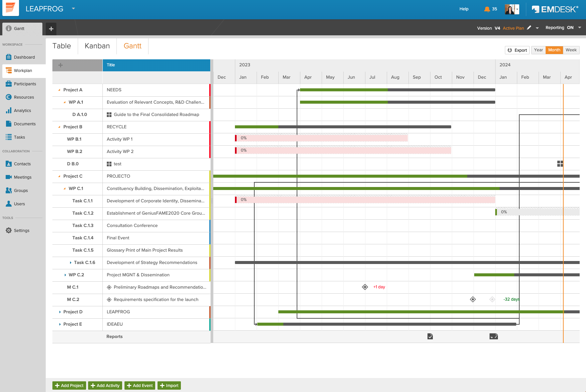Edit the Active Plan via the pencil icon
The height and width of the screenshot is (392, 586).
529,28
